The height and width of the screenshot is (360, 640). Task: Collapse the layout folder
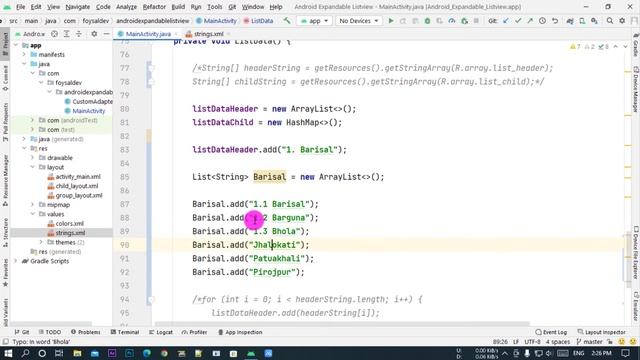point(33,167)
